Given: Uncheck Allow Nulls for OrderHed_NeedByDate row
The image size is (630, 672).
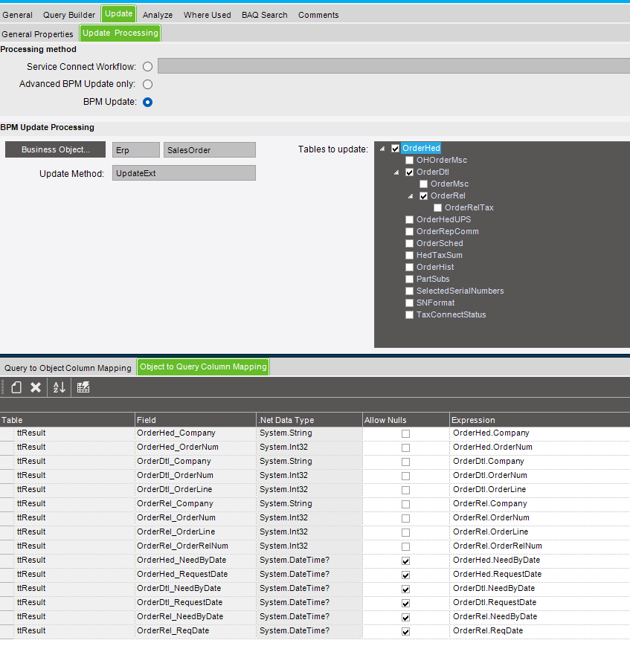Looking at the screenshot, I should 405,561.
